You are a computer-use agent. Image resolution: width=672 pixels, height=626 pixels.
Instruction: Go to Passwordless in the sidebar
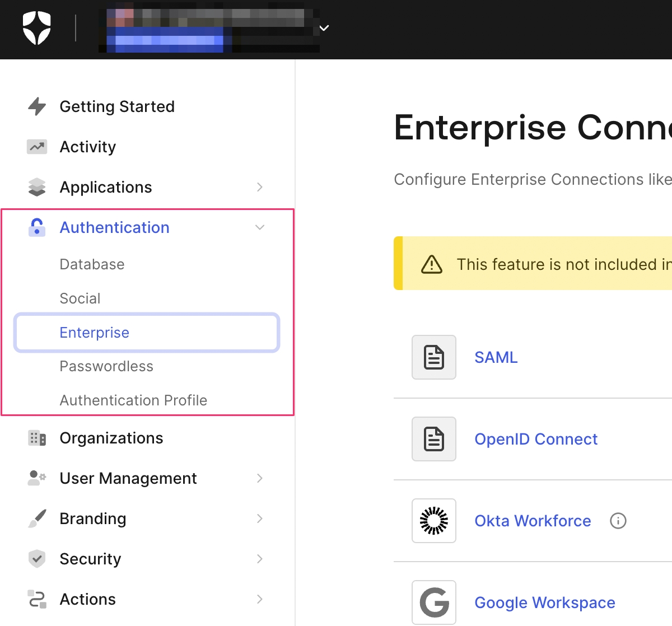point(106,366)
